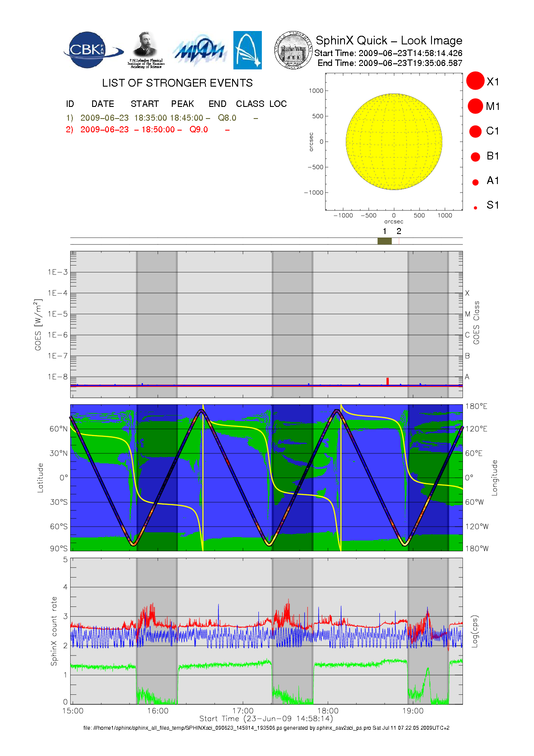Click the END column header

[217, 104]
